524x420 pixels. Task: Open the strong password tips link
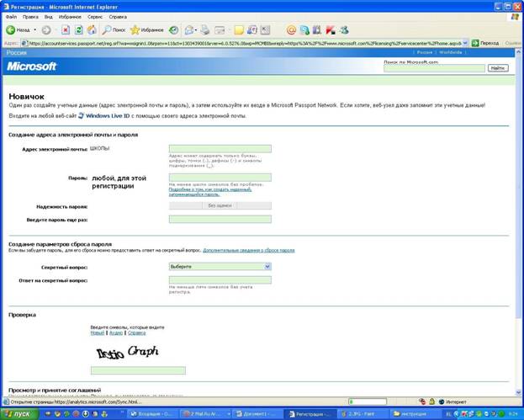210,192
